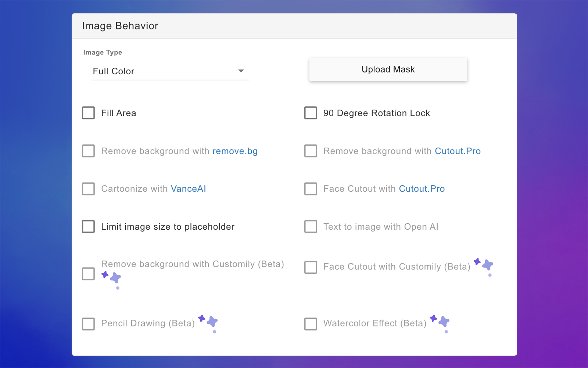The height and width of the screenshot is (368, 588).
Task: Enable the Fill Area checkbox
Action: click(x=88, y=113)
